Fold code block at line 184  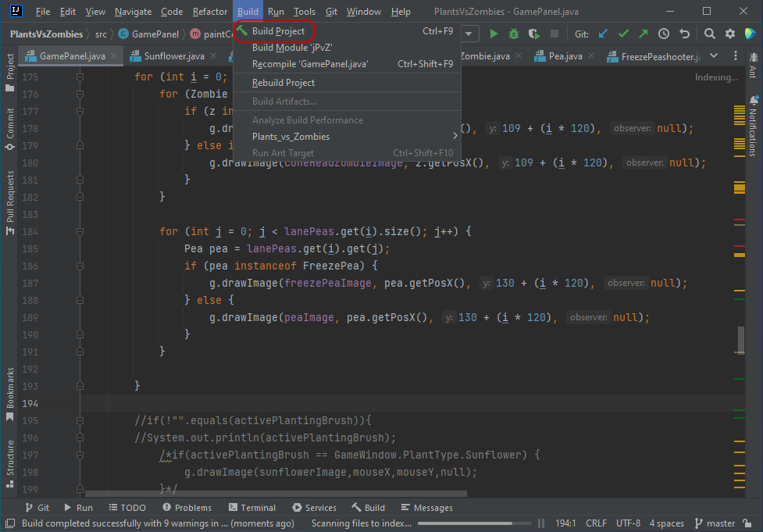pyautogui.click(x=80, y=232)
